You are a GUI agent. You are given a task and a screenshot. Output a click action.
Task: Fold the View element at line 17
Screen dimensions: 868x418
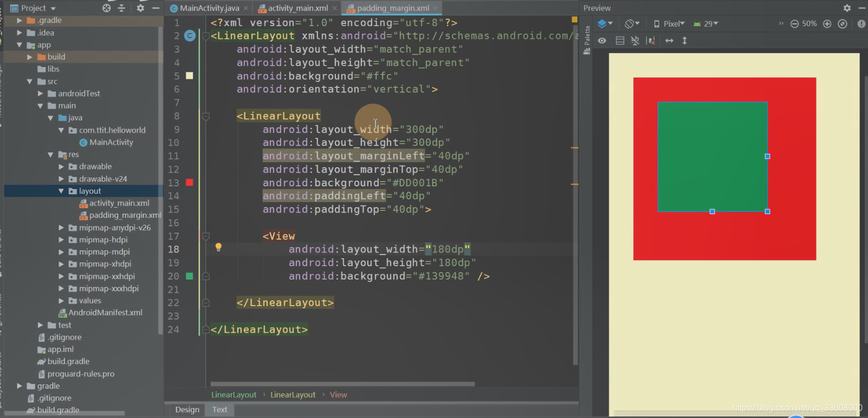[206, 236]
